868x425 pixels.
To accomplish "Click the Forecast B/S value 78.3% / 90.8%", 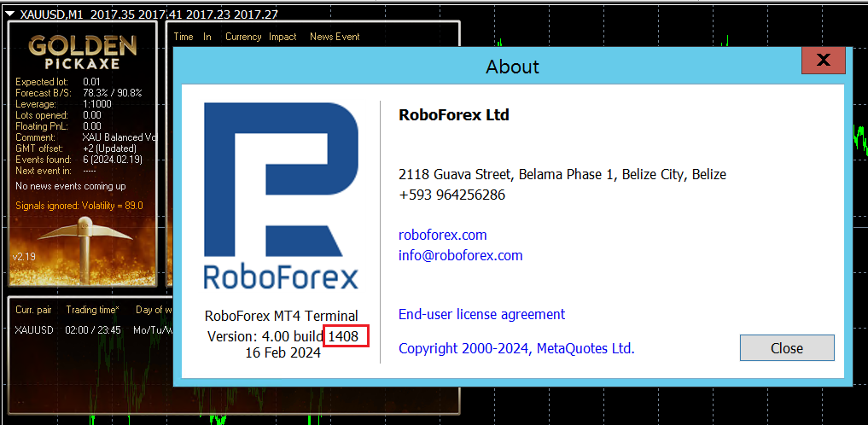I will click(x=113, y=93).
